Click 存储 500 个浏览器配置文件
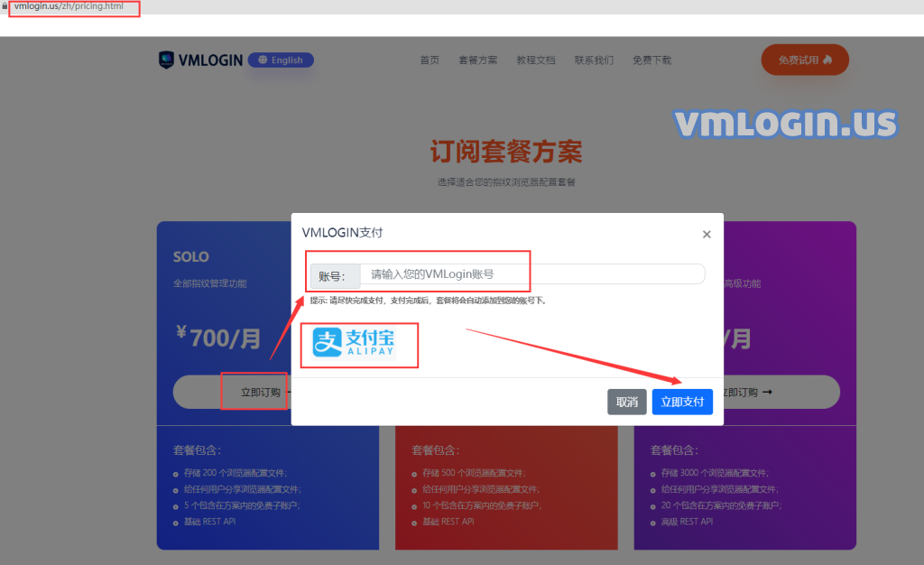924x565 pixels. pos(474,473)
